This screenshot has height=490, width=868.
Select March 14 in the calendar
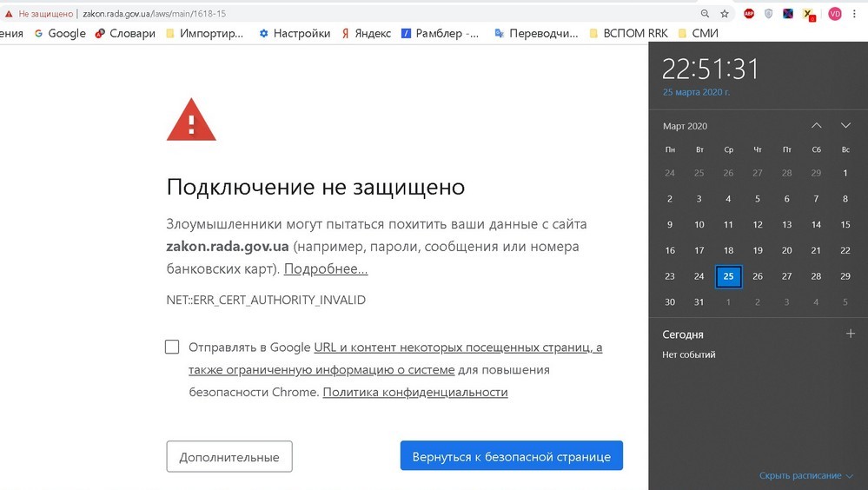click(x=816, y=225)
